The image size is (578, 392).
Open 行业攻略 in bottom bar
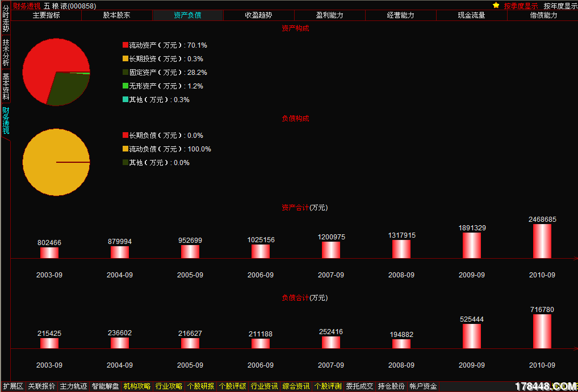tap(169, 386)
